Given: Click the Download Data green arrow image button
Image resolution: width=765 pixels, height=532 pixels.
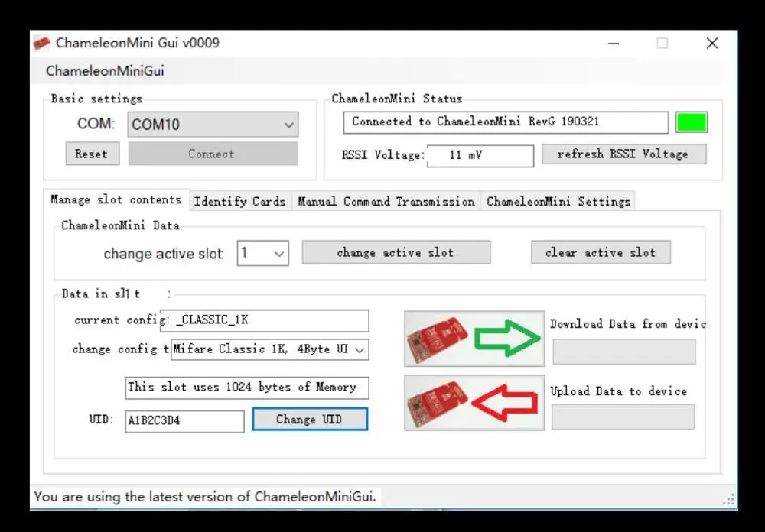Looking at the screenshot, I should click(x=474, y=339).
